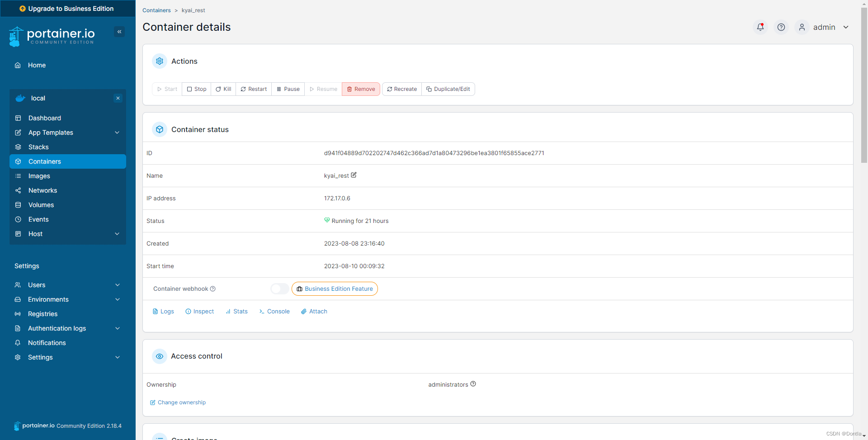Click the Attach link
This screenshot has height=440, width=868.
(x=314, y=311)
